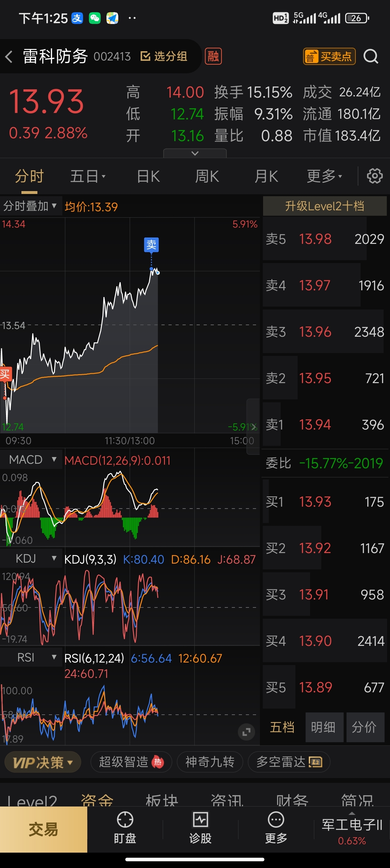Tap the MACD indicator chart
Viewport: 390px width, 868px height.
click(x=129, y=508)
